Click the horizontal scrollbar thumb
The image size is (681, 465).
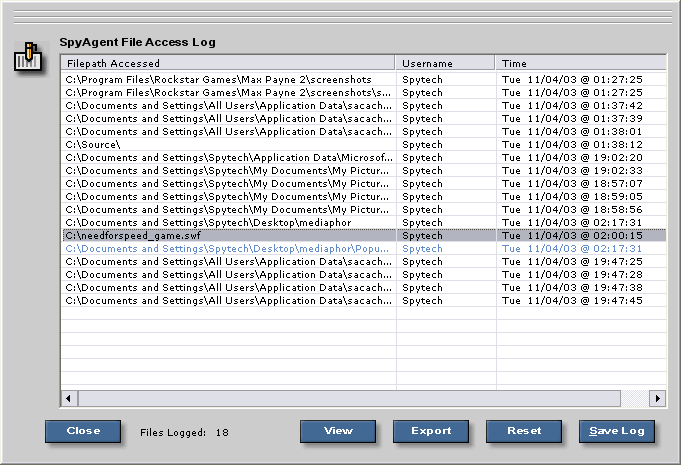[x=349, y=398]
